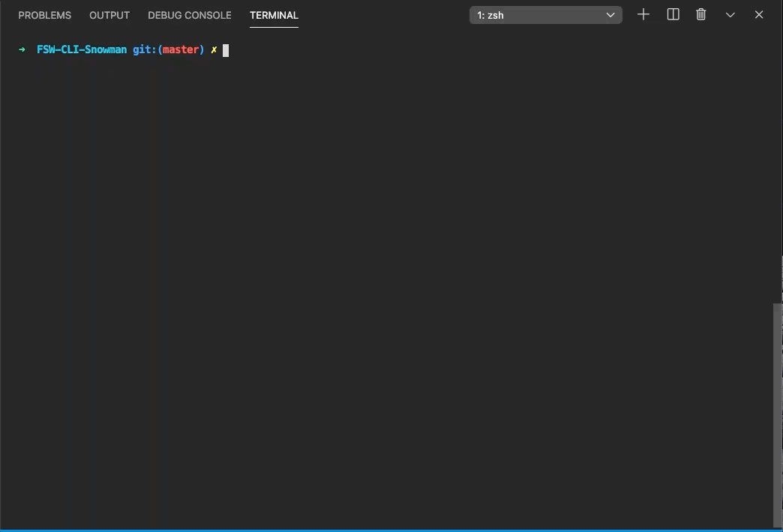Image resolution: width=783 pixels, height=532 pixels.
Task: Click the FSW-CLI-Snowman directory name in prompt
Action: point(82,50)
